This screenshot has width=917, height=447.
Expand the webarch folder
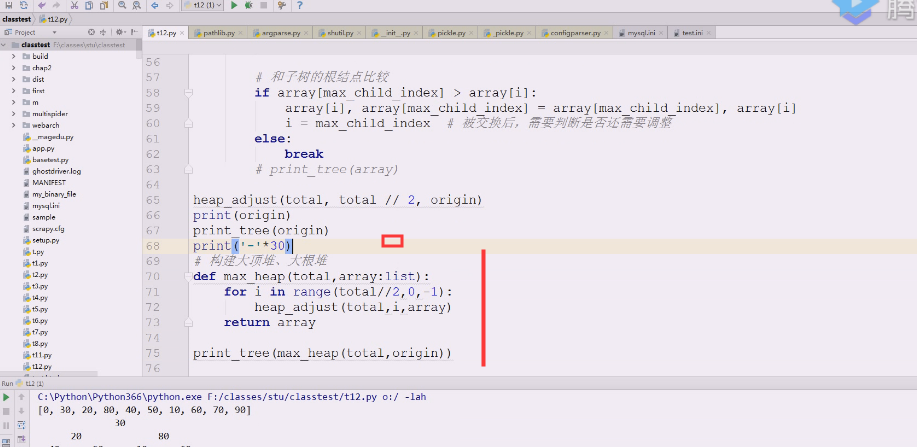(13, 125)
